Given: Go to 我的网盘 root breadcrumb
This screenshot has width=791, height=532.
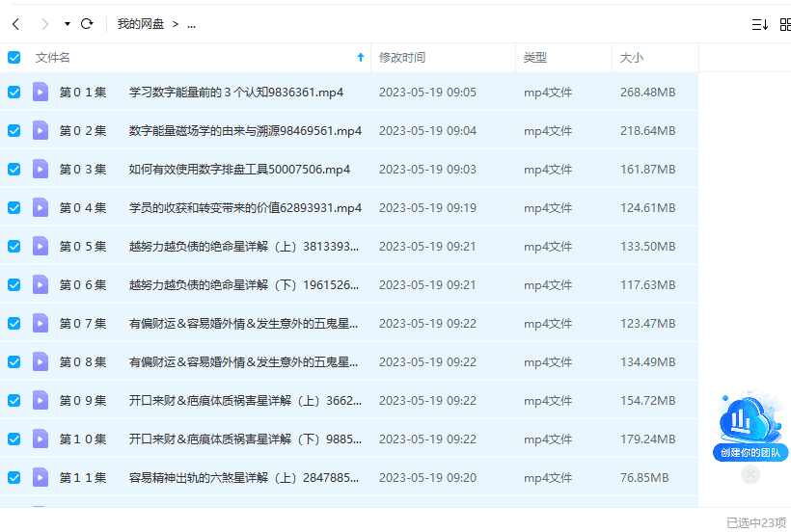Looking at the screenshot, I should [141, 24].
